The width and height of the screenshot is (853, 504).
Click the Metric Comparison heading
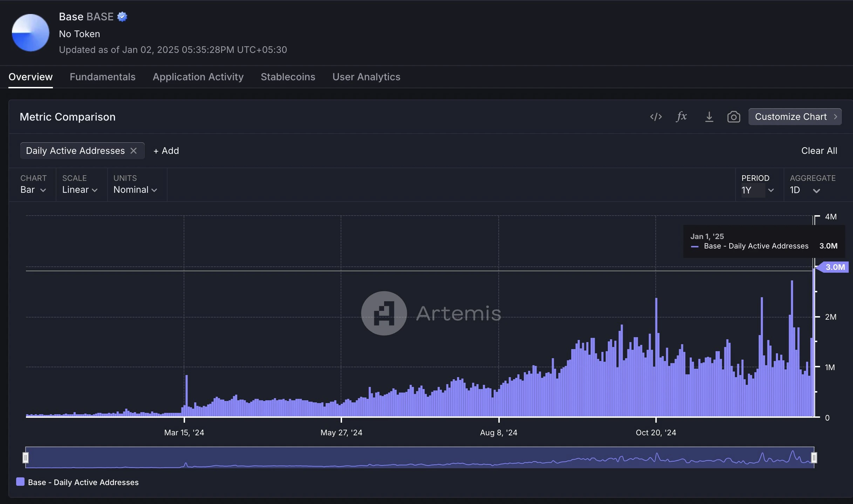[x=68, y=117]
